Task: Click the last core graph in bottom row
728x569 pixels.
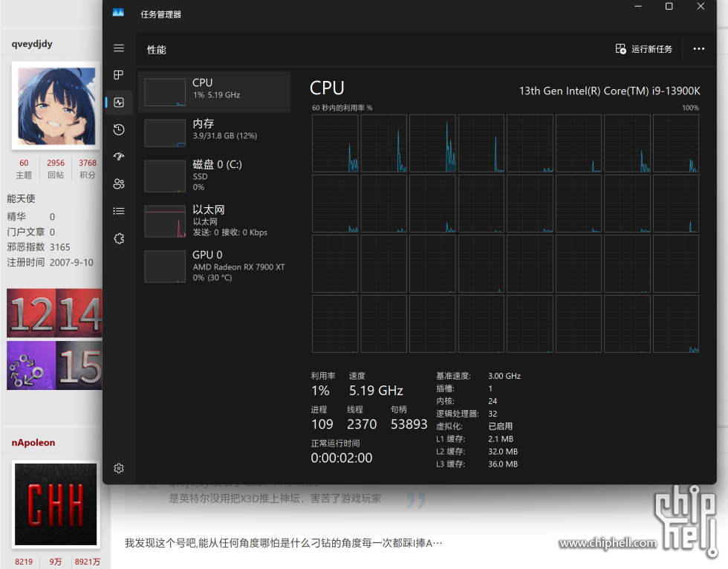Action: pos(676,324)
